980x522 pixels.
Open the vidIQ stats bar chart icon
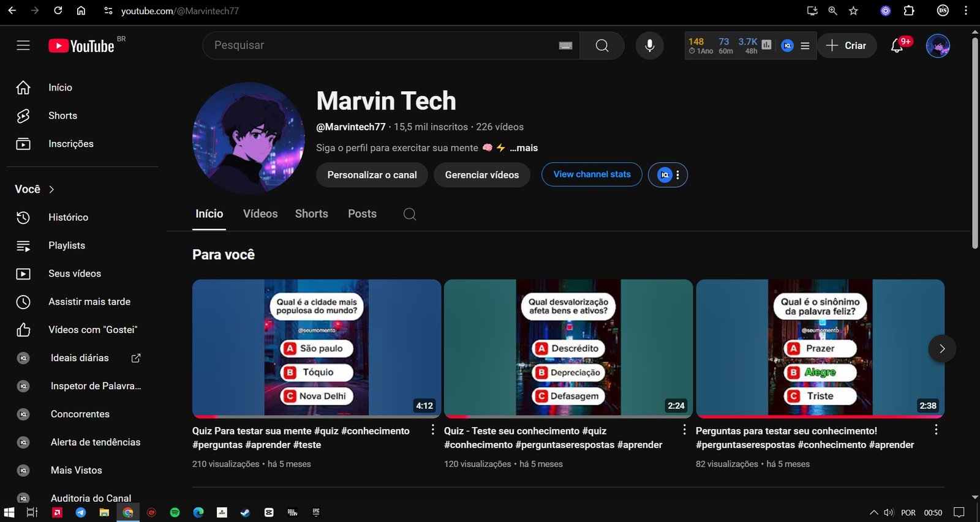point(766,45)
